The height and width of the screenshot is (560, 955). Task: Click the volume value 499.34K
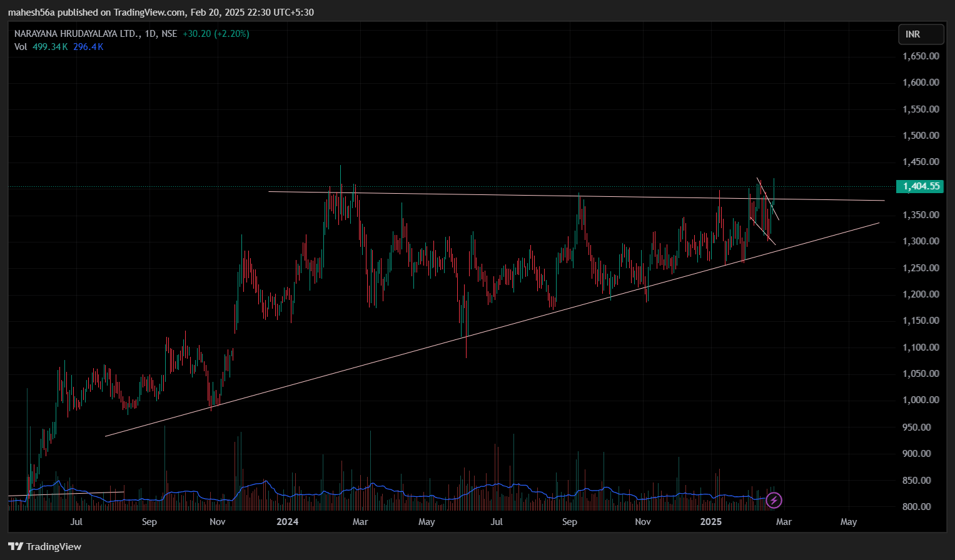50,47
